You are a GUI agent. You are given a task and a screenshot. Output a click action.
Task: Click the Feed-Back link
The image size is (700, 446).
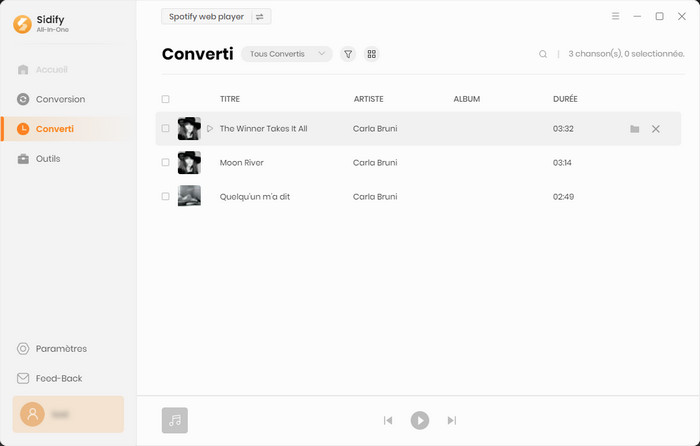[58, 379]
